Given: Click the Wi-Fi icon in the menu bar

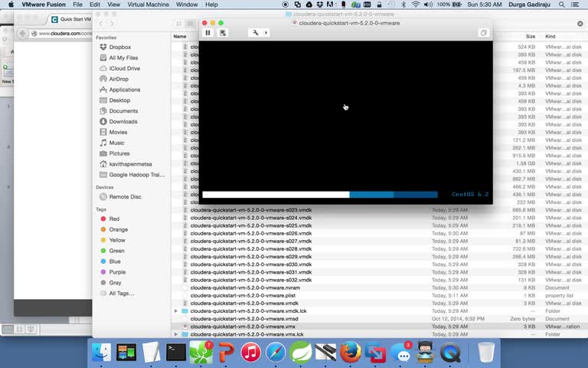Looking at the screenshot, I should point(416,5).
